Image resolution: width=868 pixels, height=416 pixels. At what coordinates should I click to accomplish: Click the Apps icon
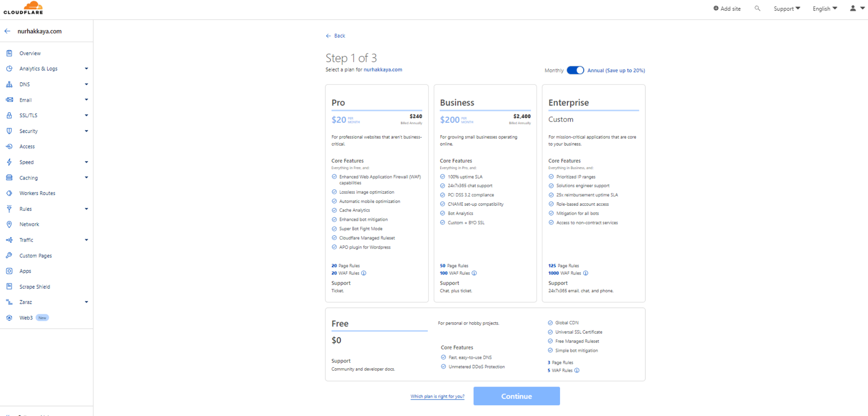(x=9, y=271)
